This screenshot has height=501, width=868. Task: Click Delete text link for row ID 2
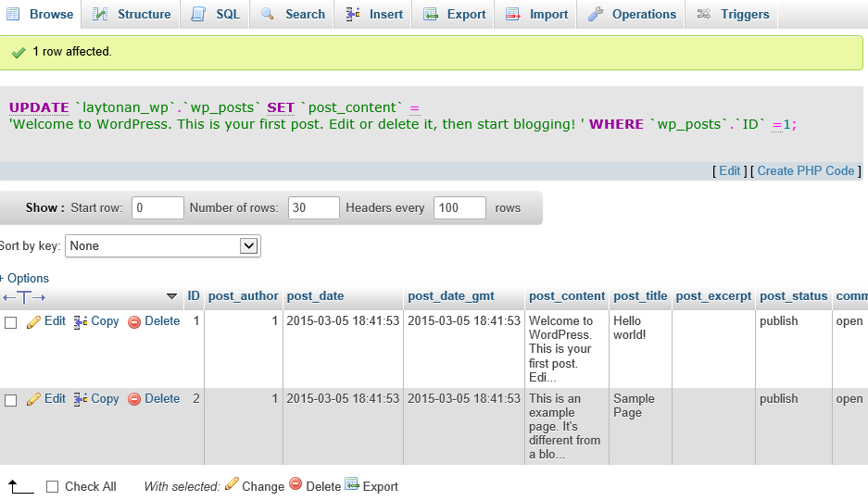pos(162,398)
